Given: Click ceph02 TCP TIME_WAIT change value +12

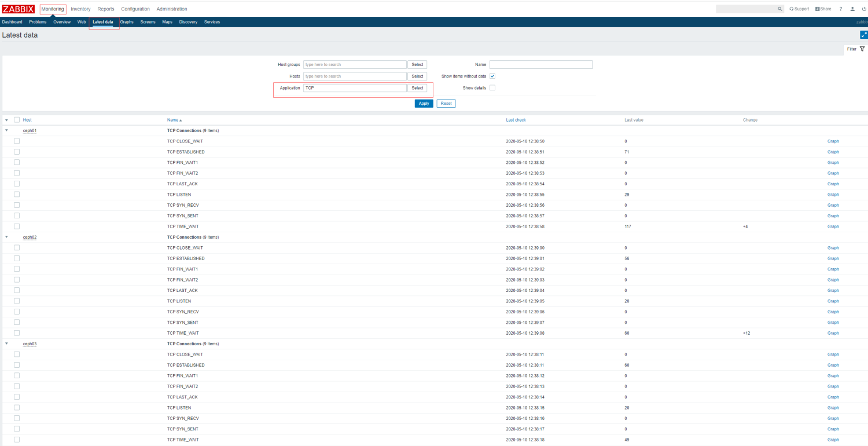Looking at the screenshot, I should [746, 333].
